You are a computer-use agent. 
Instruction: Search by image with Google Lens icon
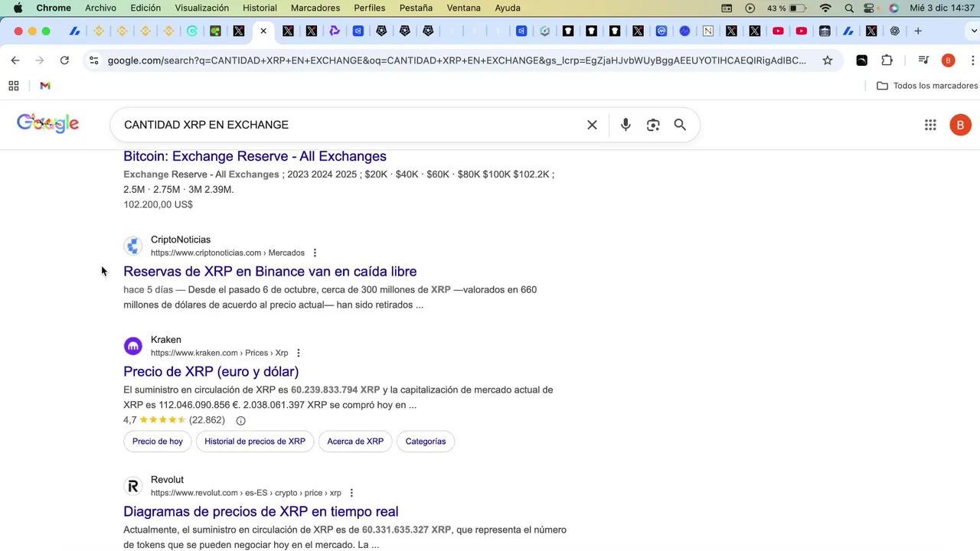coord(653,125)
